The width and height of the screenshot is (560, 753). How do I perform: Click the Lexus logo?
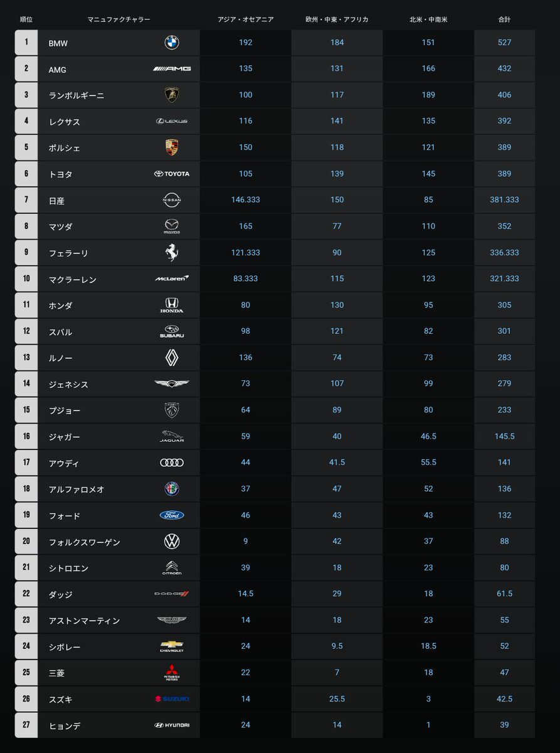pos(172,121)
